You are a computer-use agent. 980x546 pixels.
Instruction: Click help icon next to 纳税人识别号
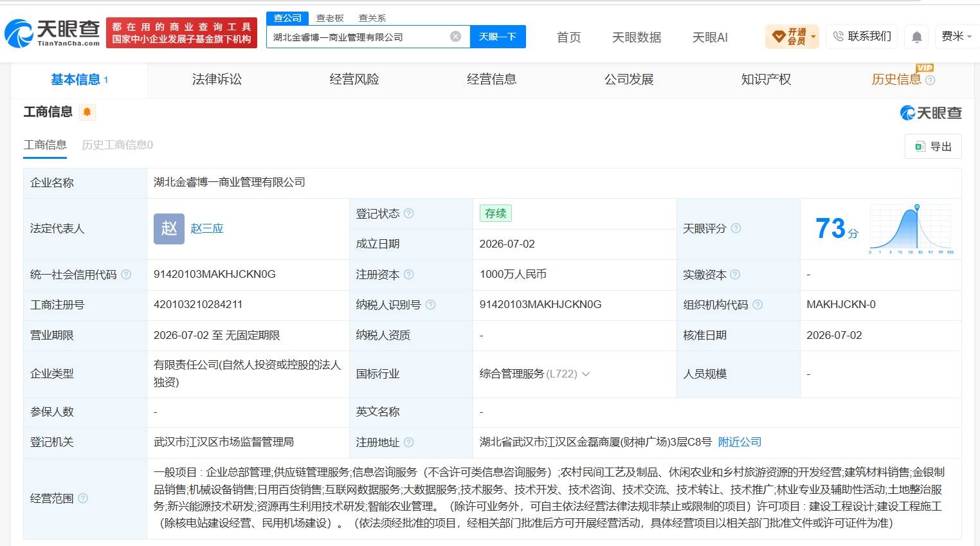pos(431,305)
